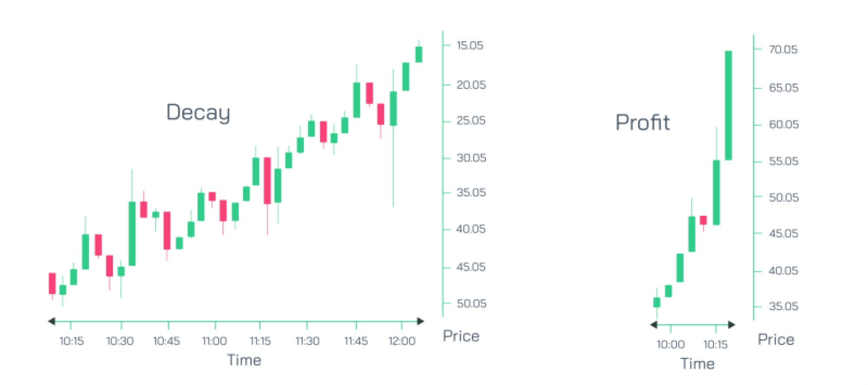The height and width of the screenshot is (385, 868).
Task: Select the 12:00 time axis label
Action: click(x=402, y=341)
